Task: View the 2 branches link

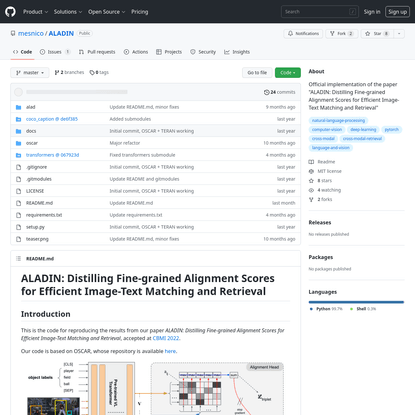Action: tap(69, 72)
